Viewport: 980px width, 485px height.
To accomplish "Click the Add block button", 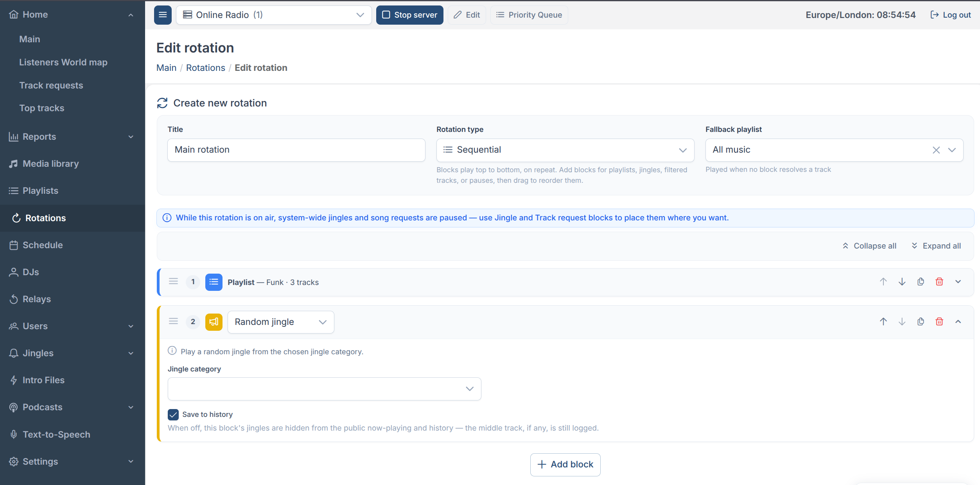I will click(565, 465).
